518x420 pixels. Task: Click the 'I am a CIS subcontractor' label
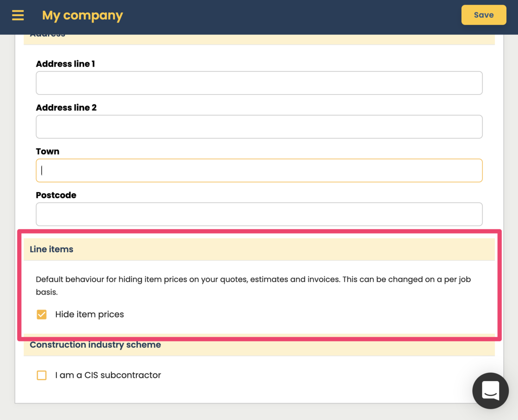pyautogui.click(x=108, y=375)
